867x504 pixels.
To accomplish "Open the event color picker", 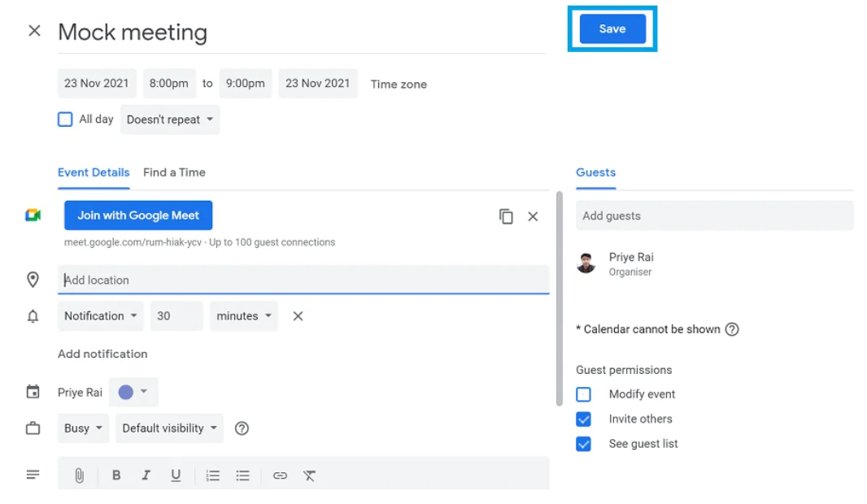I will click(x=133, y=391).
